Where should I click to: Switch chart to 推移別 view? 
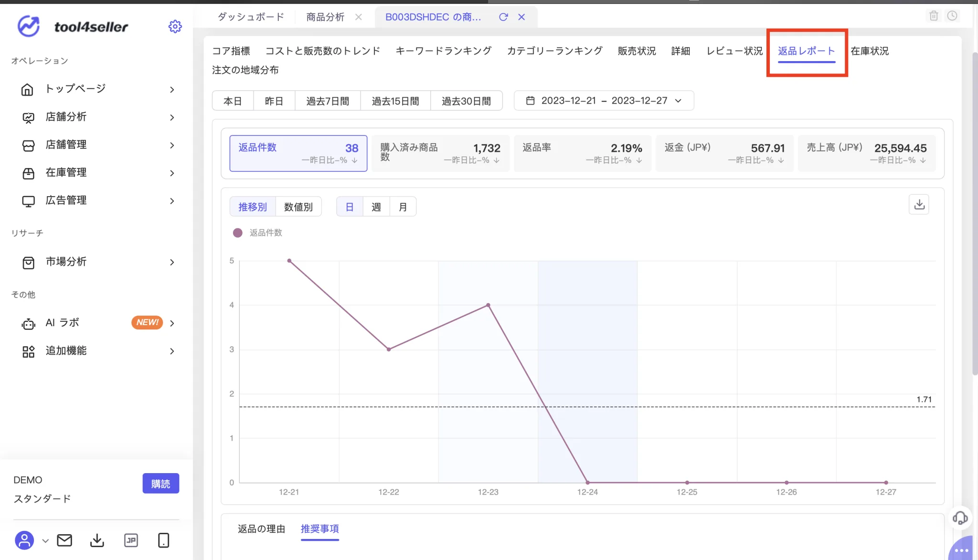pos(253,207)
